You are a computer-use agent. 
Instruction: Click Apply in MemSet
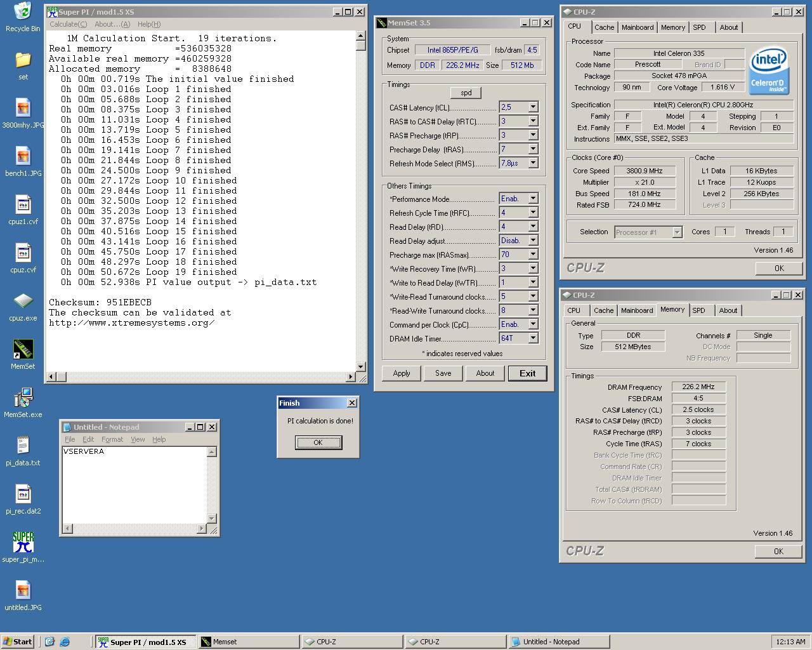(402, 373)
